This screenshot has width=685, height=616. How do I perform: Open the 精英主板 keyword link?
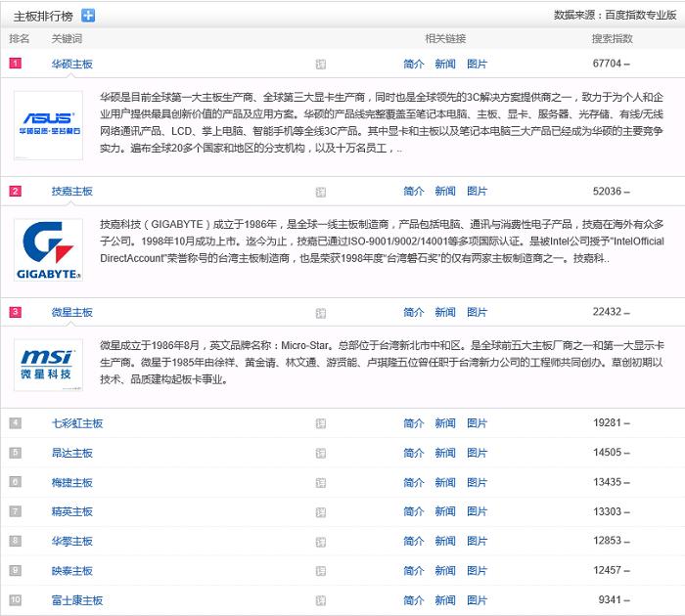point(72,511)
